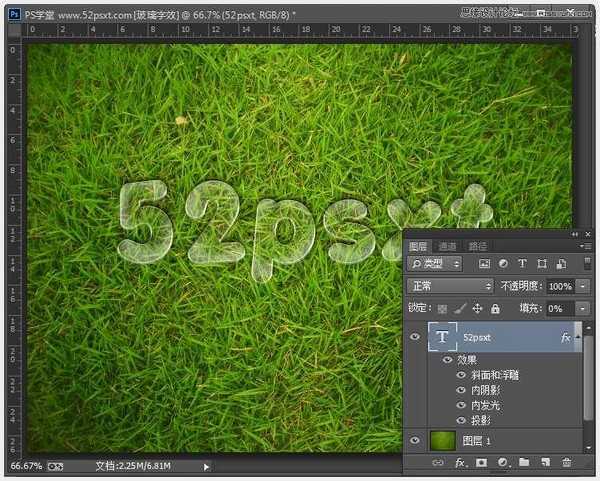600x481 pixels.
Task: Click the 图层 1 grass thumbnail
Action: (x=442, y=440)
